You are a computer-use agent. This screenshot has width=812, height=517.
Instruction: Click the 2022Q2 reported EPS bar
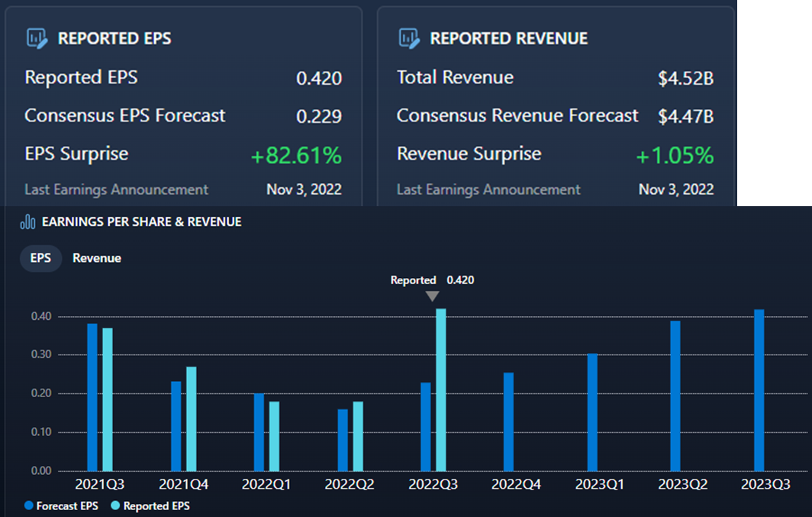[358, 436]
